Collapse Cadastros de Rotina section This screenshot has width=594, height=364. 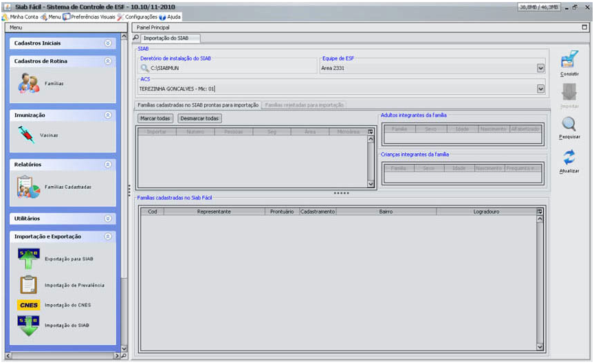(x=108, y=61)
